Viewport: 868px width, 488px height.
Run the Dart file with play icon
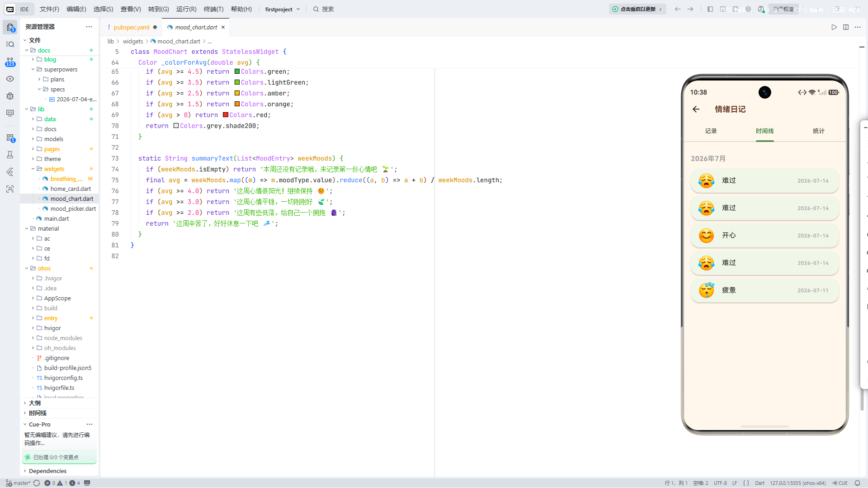click(834, 27)
